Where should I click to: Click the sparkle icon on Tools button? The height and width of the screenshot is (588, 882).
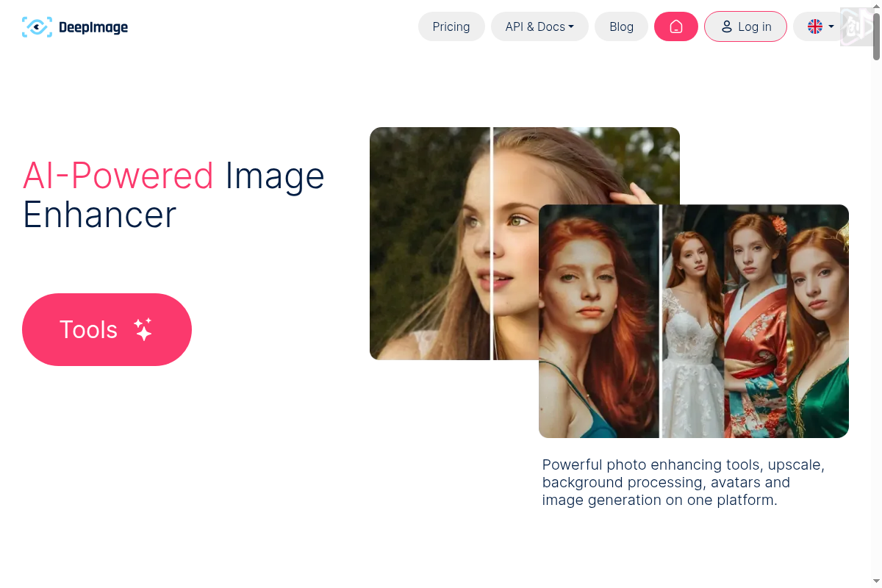pos(143,329)
